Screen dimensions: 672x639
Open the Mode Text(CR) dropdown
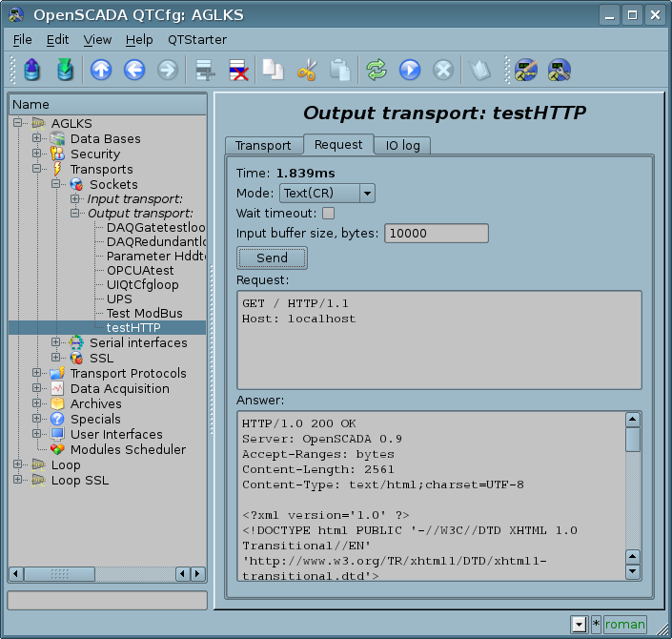pyautogui.click(x=326, y=194)
